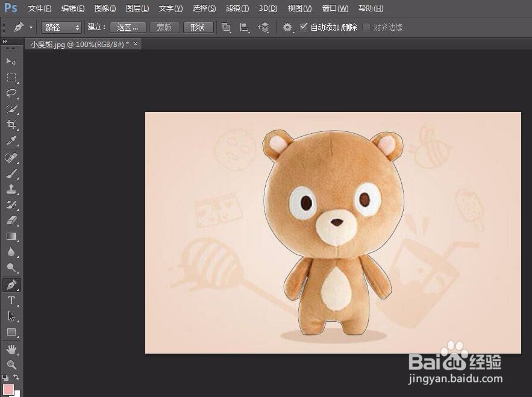Click the 选区... button
532x397 pixels.
(x=128, y=27)
